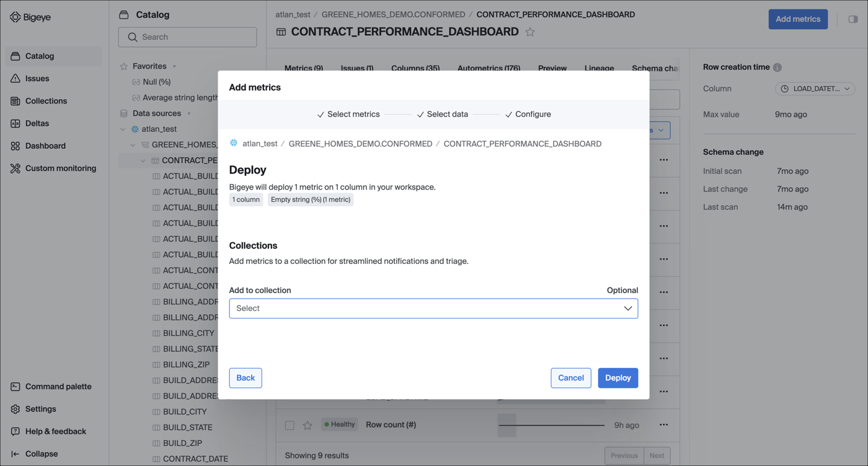868x466 pixels.
Task: Toggle the right side panel icon
Action: coord(853,19)
